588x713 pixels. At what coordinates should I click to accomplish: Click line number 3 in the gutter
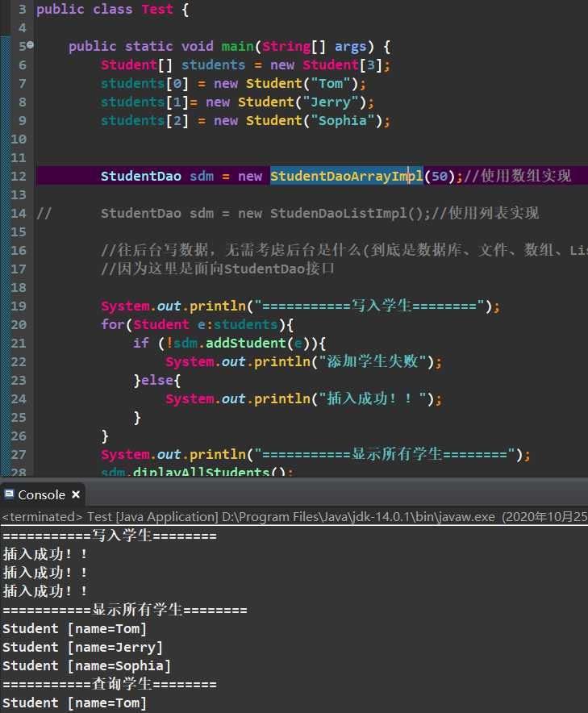click(23, 10)
